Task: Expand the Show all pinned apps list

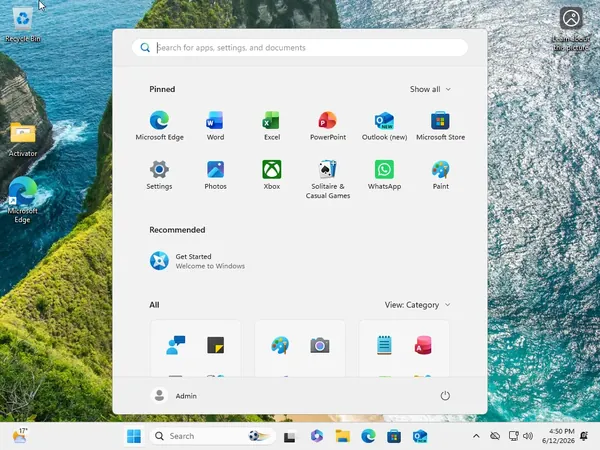Action: pyautogui.click(x=430, y=89)
